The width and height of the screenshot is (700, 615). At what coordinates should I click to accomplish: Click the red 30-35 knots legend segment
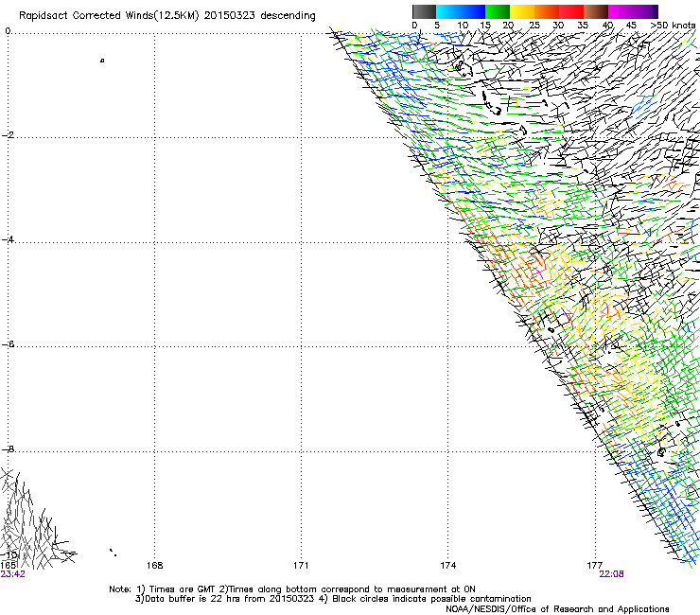click(x=571, y=11)
